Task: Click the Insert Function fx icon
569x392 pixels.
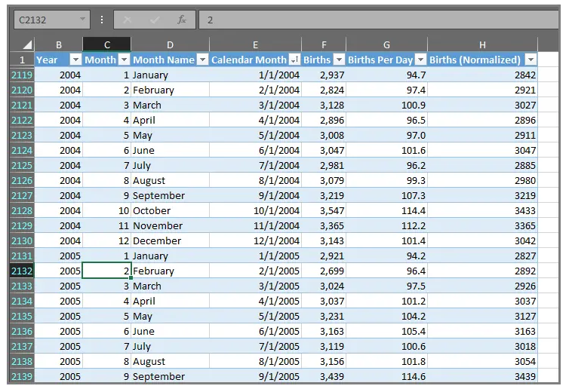Action: [x=181, y=20]
